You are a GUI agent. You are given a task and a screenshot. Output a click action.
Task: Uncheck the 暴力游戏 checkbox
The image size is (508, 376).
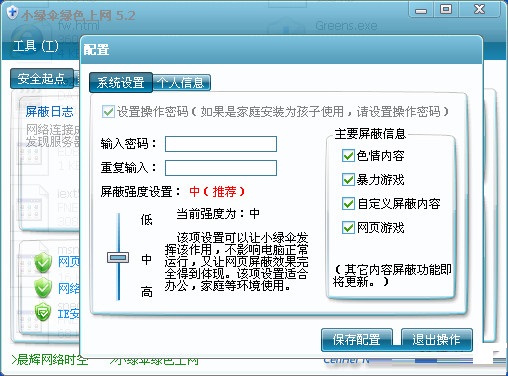pyautogui.click(x=348, y=180)
